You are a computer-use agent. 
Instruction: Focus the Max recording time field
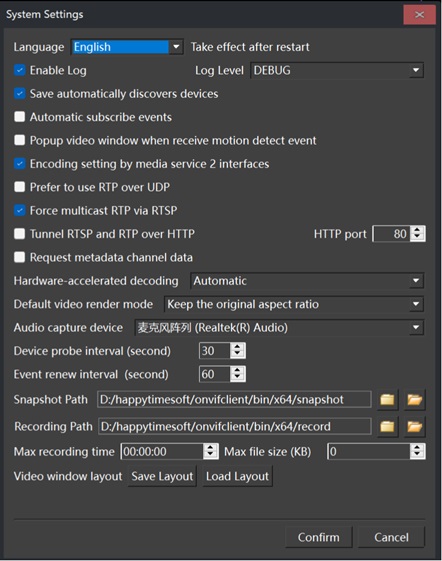162,452
